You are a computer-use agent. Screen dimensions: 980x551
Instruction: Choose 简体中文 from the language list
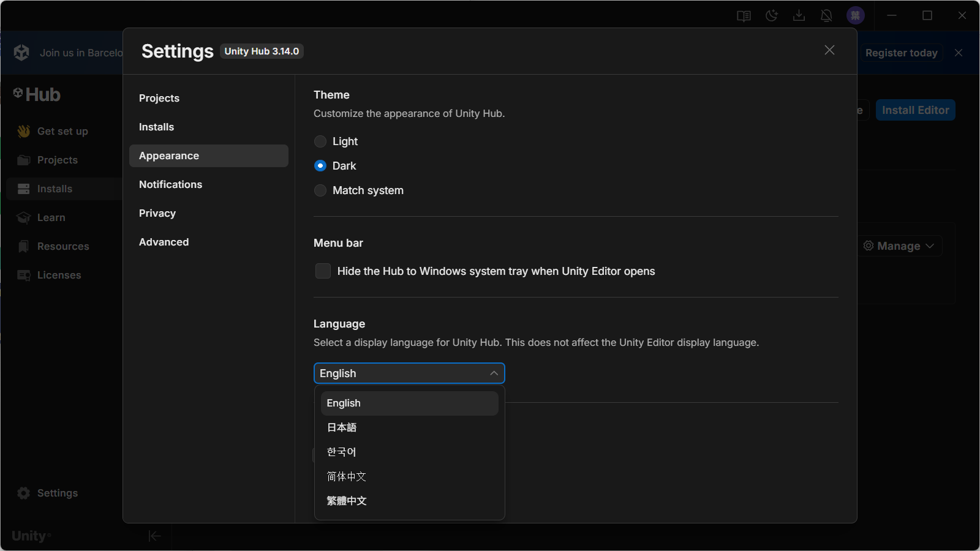click(x=409, y=477)
